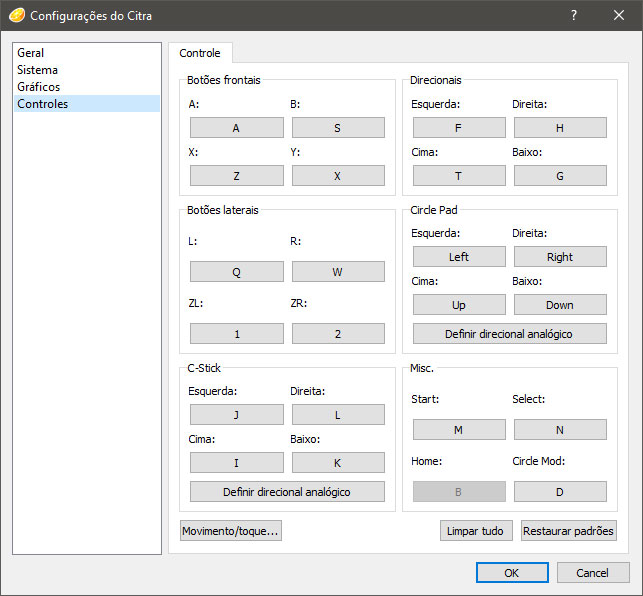Remap Direcionais Esquerda key F
The image size is (643, 596).
coord(459,128)
